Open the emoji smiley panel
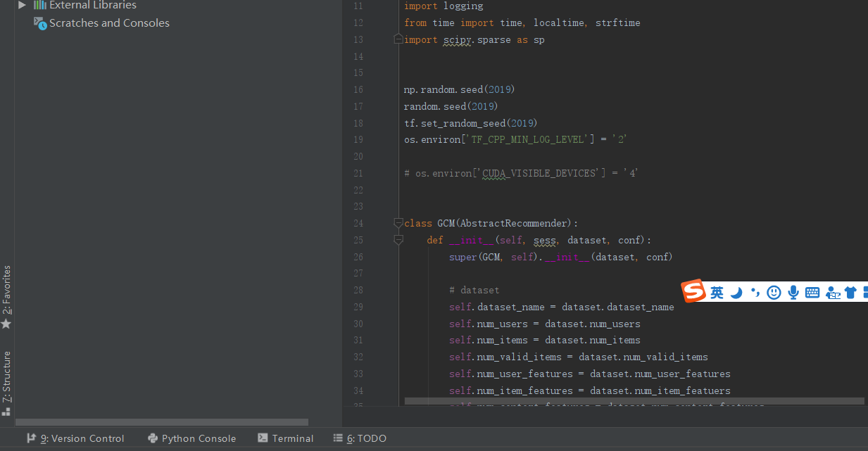Viewport: 868px width, 451px height. [774, 293]
